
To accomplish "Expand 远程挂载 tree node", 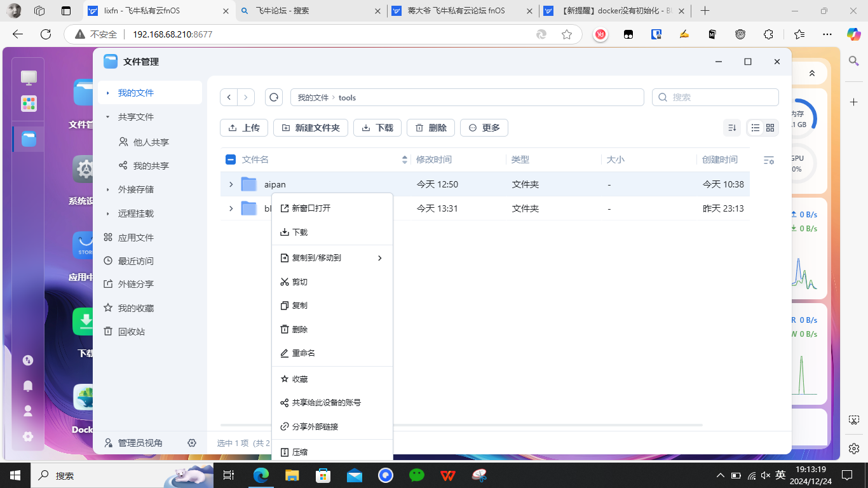I will [x=108, y=213].
